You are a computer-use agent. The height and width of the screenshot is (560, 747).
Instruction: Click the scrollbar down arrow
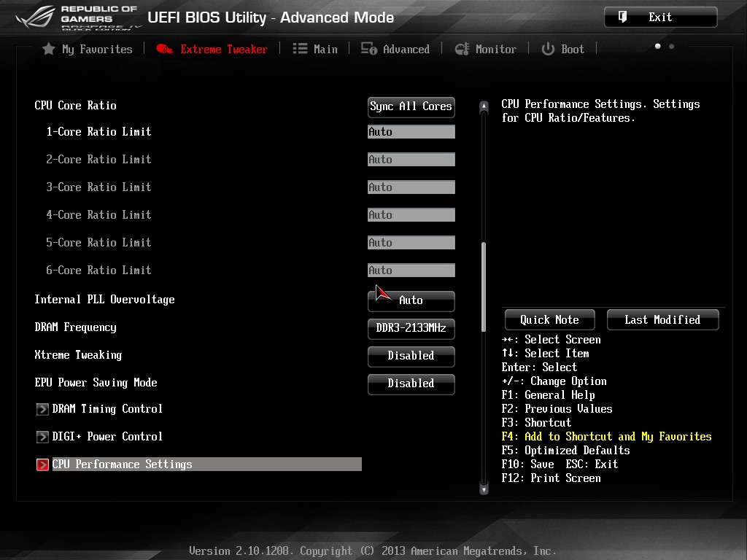pos(484,489)
